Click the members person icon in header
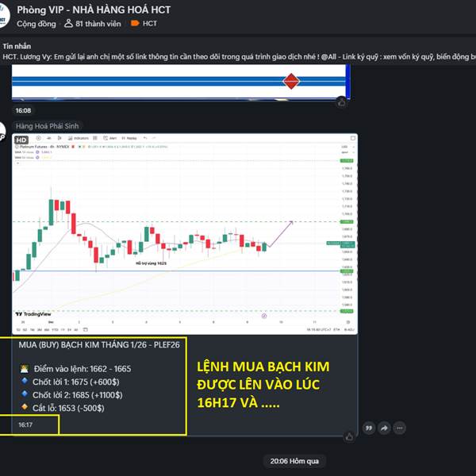This screenshot has height=476, width=476. 68,23
